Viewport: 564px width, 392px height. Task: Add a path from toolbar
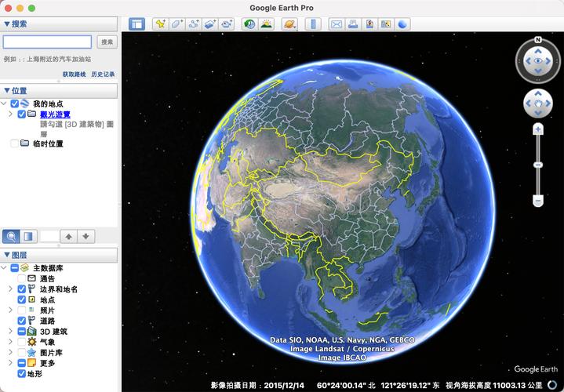pyautogui.click(x=194, y=24)
